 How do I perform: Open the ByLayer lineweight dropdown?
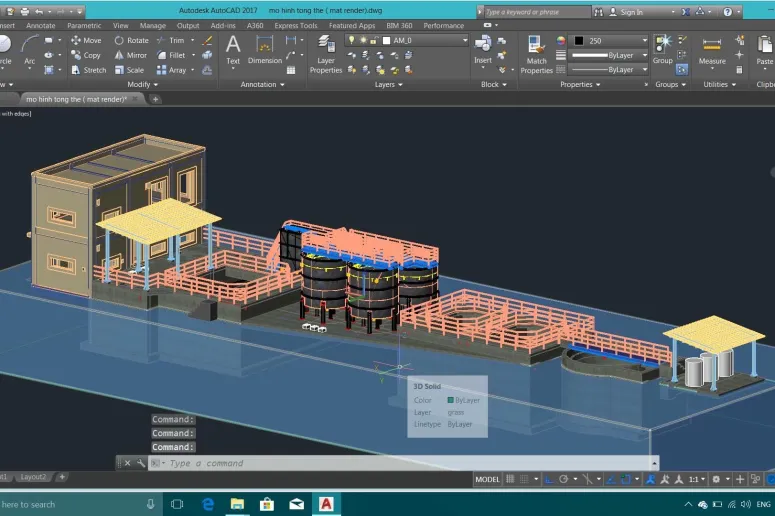coord(609,55)
